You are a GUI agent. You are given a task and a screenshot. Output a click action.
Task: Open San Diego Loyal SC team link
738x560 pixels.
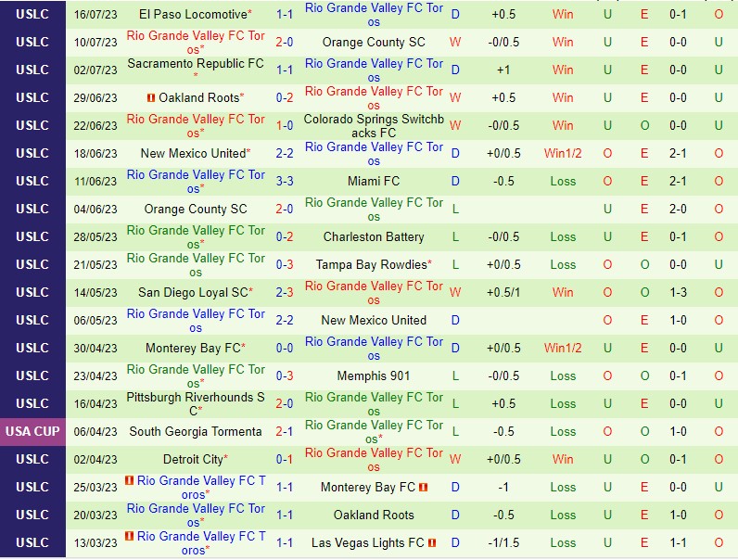coord(193,292)
